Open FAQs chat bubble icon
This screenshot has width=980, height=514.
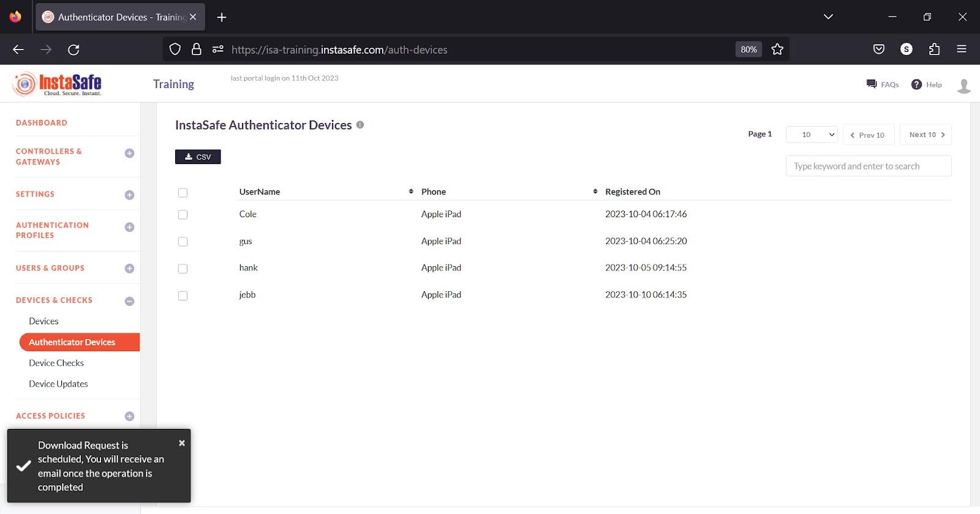(x=872, y=84)
